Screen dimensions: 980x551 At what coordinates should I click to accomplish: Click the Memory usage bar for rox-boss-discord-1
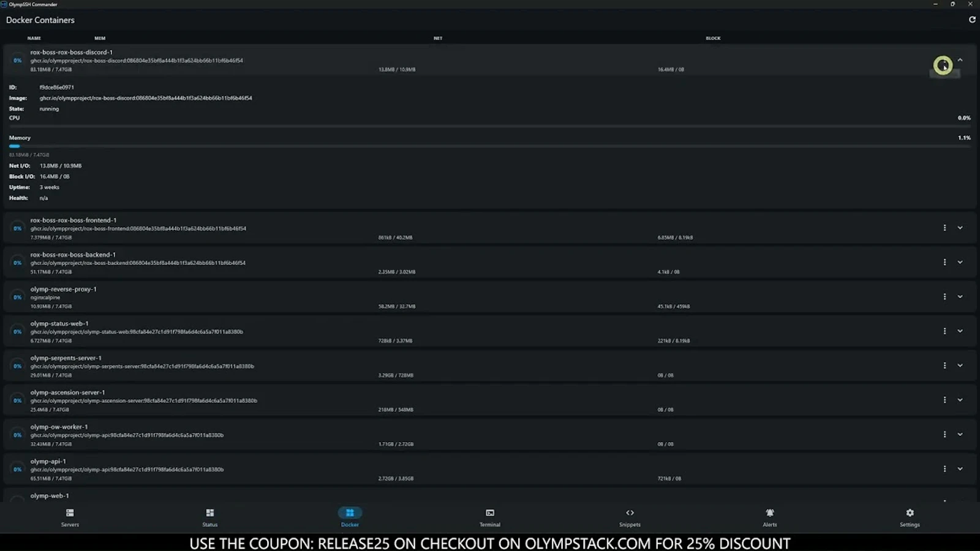click(490, 146)
